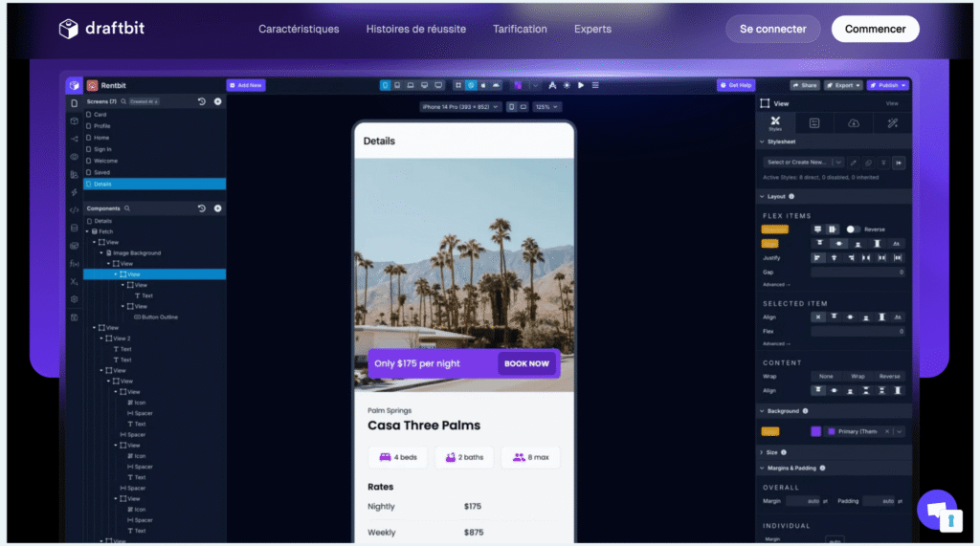The width and height of the screenshot is (980, 546).
Task: Click the play preview icon in the toolbar
Action: (x=581, y=85)
